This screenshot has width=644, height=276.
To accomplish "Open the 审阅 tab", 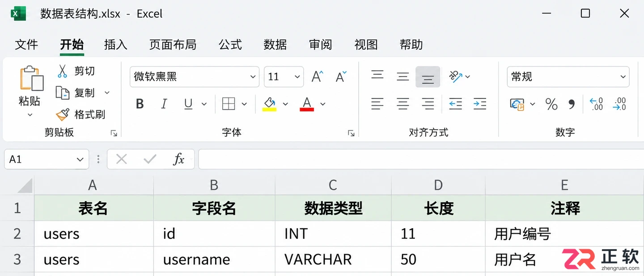I will (321, 45).
